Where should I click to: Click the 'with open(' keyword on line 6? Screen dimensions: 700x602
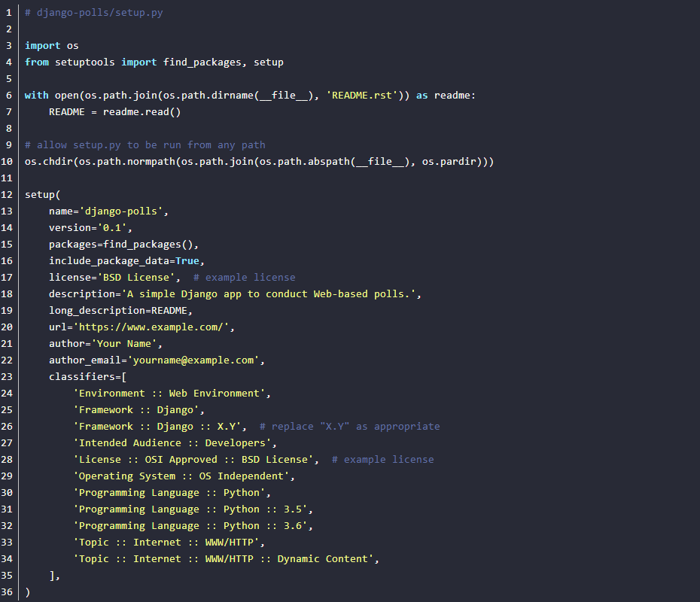[x=54, y=95]
